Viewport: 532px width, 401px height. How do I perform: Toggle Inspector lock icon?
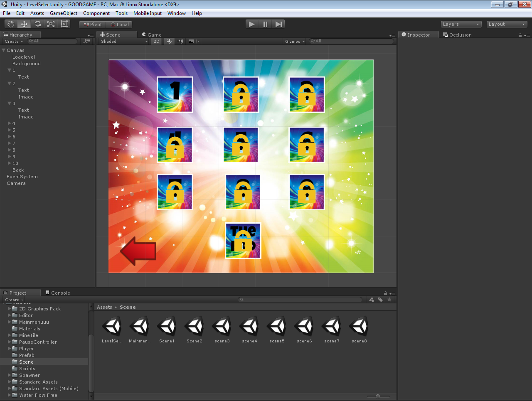click(520, 35)
